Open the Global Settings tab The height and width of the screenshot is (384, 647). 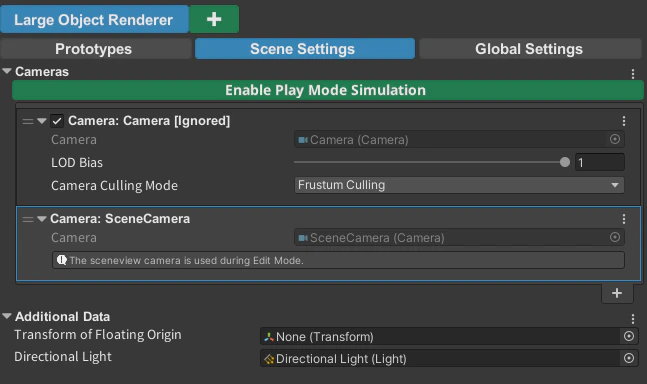[x=530, y=49]
